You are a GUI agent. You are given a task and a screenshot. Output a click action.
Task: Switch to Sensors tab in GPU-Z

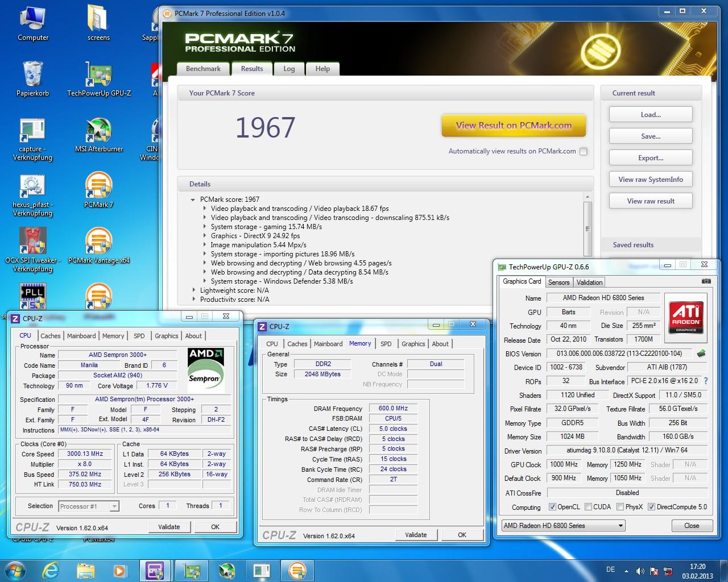[559, 282]
